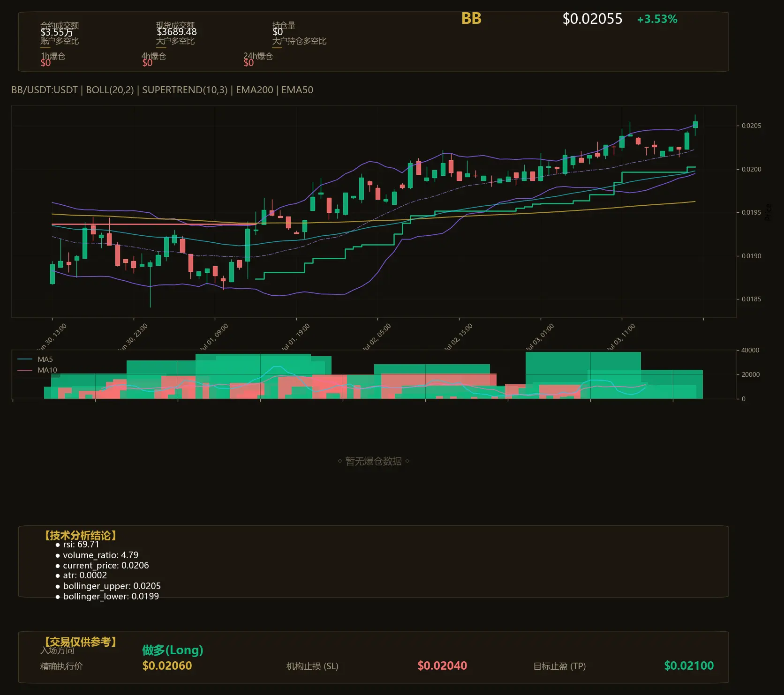
Task: Click the $0.02060 entry price
Action: click(x=167, y=666)
